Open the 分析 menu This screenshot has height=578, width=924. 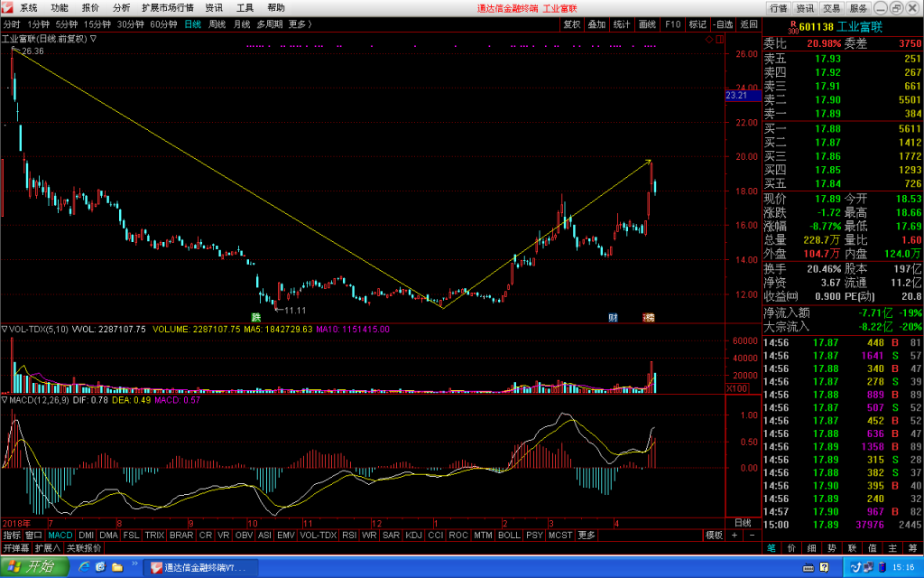(x=122, y=7)
